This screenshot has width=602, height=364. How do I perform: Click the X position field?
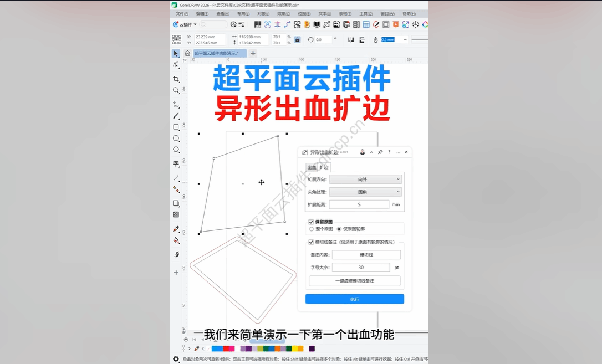tap(210, 37)
